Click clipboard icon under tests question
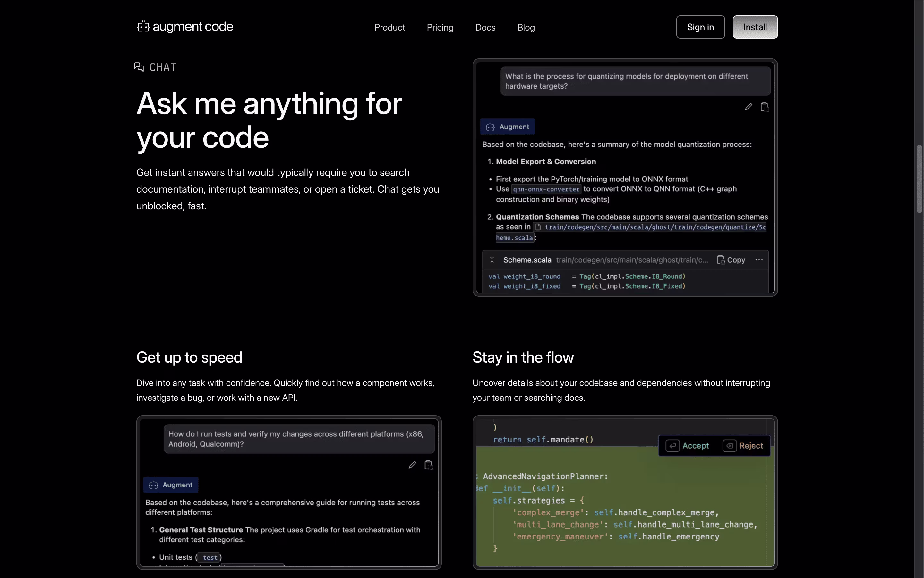Viewport: 924px width, 578px height. 428,465
